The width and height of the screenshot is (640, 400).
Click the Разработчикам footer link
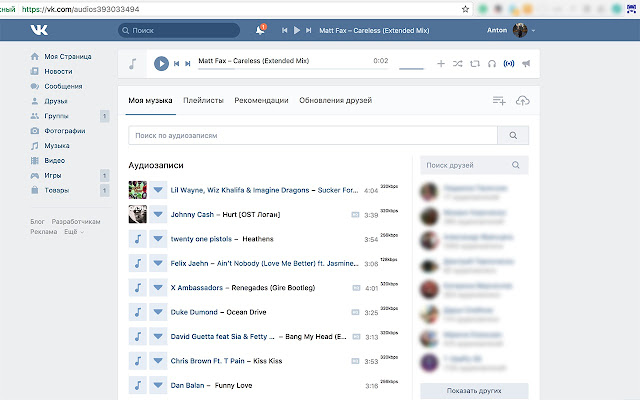coord(76,221)
